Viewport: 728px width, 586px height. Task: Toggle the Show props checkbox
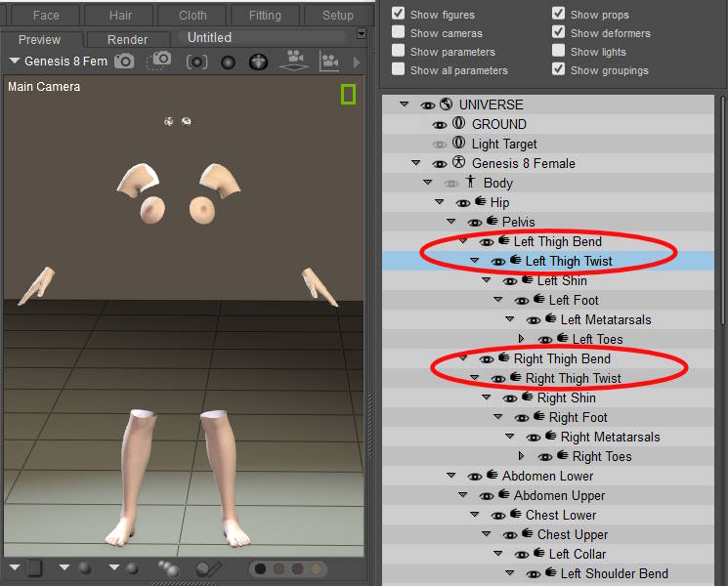559,14
